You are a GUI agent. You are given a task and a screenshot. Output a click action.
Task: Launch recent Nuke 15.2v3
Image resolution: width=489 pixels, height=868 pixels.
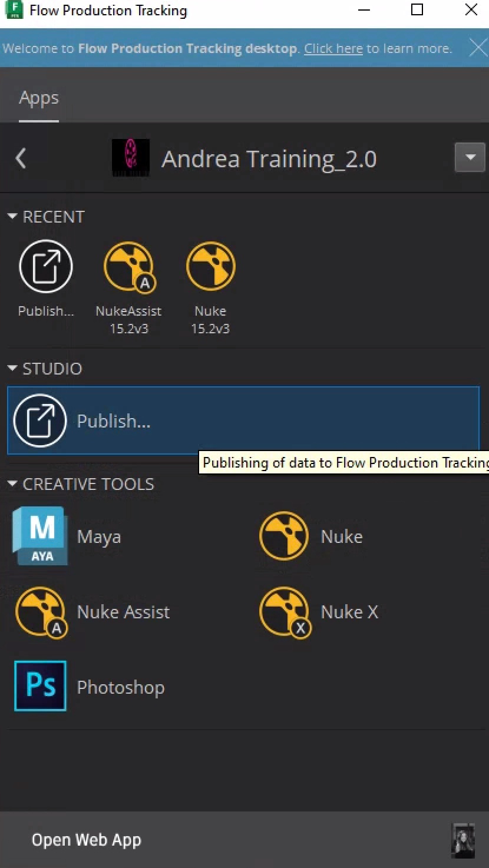point(210,267)
